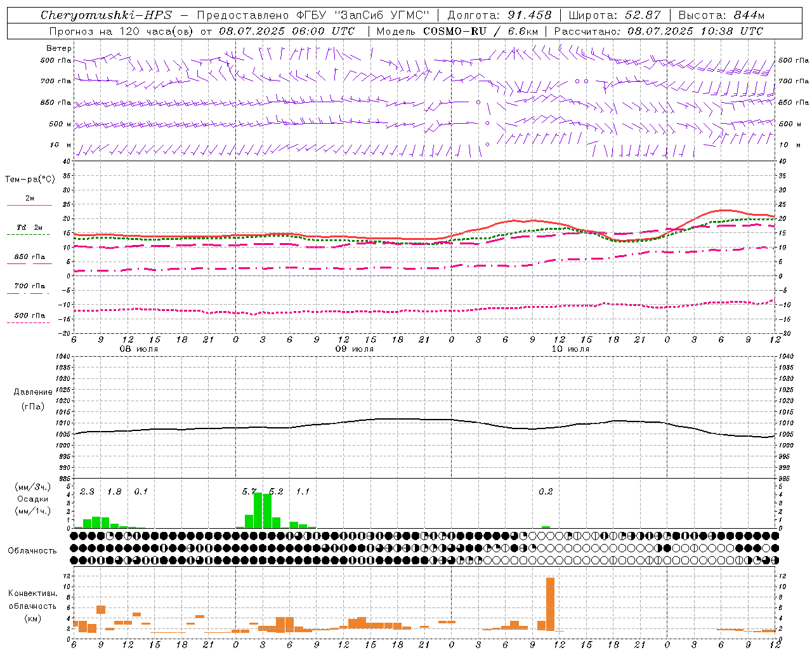
Task: Click the 'Td 2м' dew point legend label
Action: click(30, 227)
